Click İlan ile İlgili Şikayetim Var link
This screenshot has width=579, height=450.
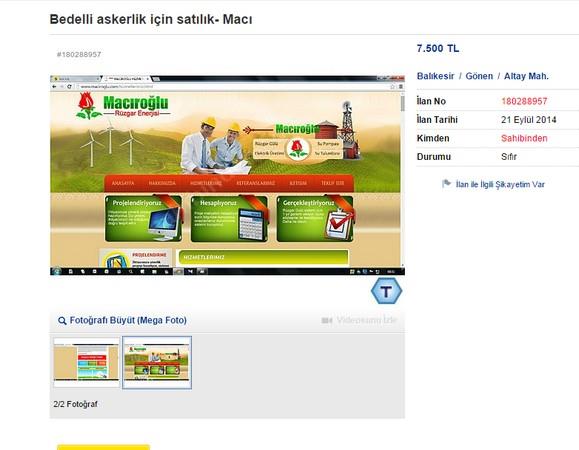coord(500,184)
